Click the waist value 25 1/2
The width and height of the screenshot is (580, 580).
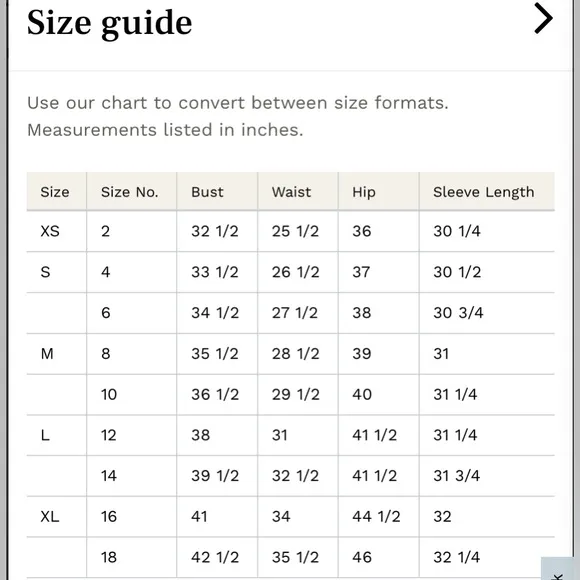(295, 231)
